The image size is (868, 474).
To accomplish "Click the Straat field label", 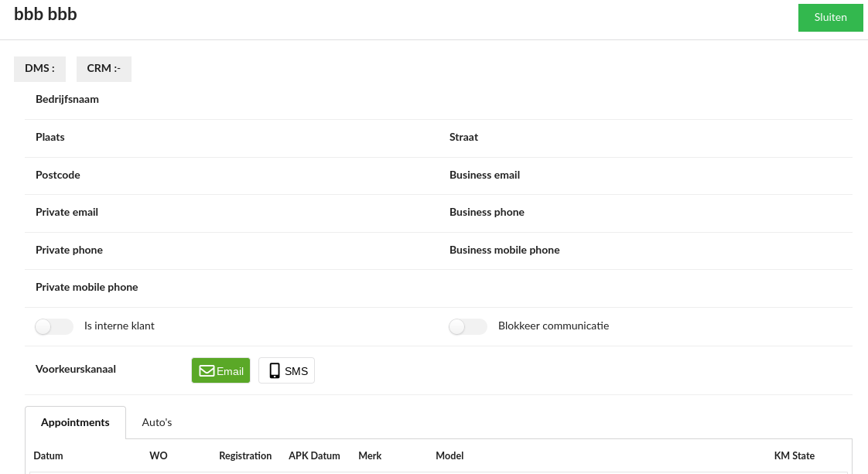I will click(464, 137).
